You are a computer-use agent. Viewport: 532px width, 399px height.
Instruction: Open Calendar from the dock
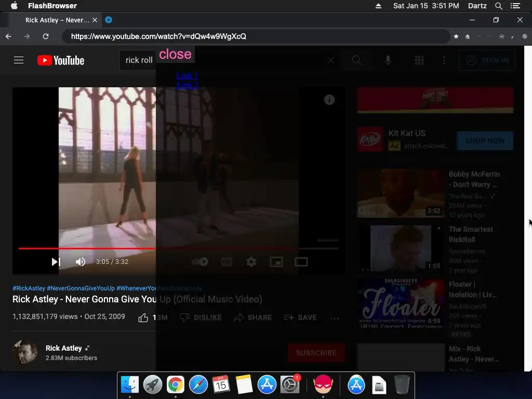tap(221, 384)
